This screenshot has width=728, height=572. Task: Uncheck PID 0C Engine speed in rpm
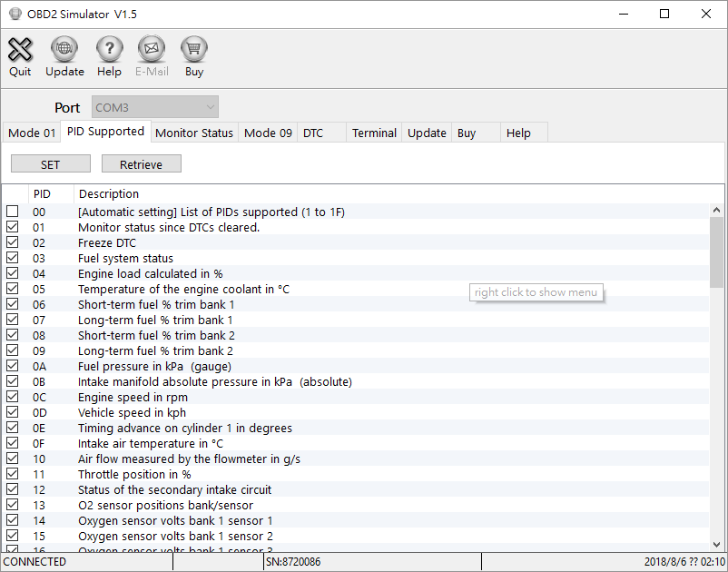coord(13,397)
